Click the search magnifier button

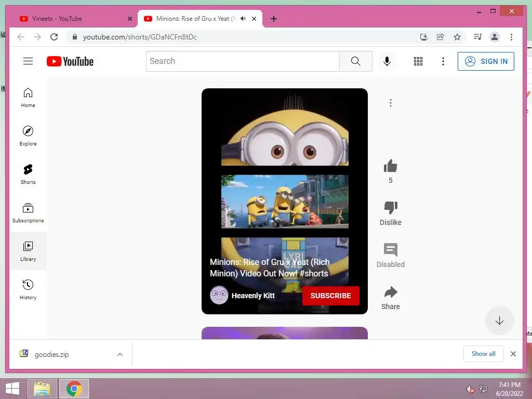355,61
